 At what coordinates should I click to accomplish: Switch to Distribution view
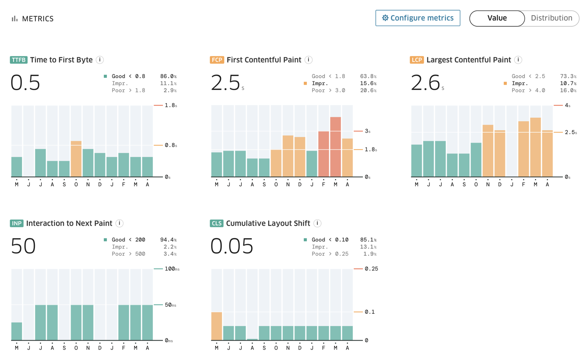pos(551,18)
